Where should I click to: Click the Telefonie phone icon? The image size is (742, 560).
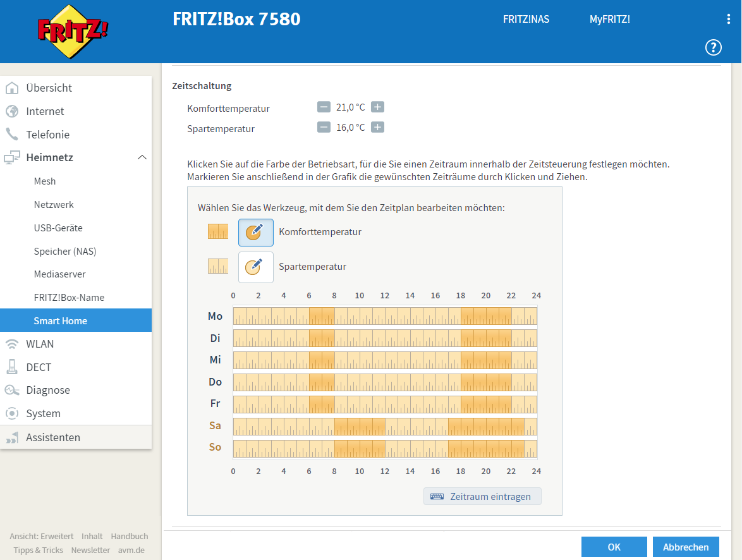click(x=12, y=135)
